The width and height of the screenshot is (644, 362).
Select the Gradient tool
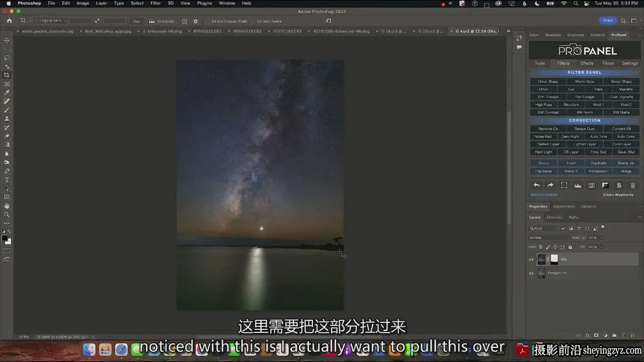click(x=7, y=145)
